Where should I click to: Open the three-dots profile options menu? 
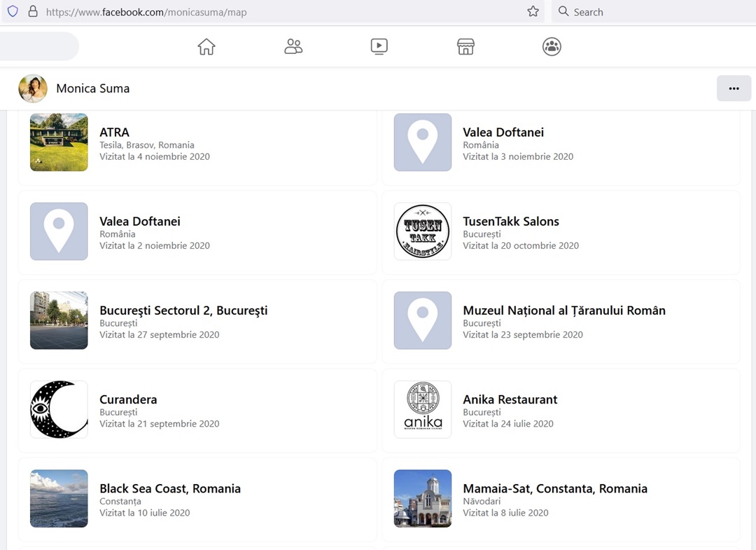point(734,88)
